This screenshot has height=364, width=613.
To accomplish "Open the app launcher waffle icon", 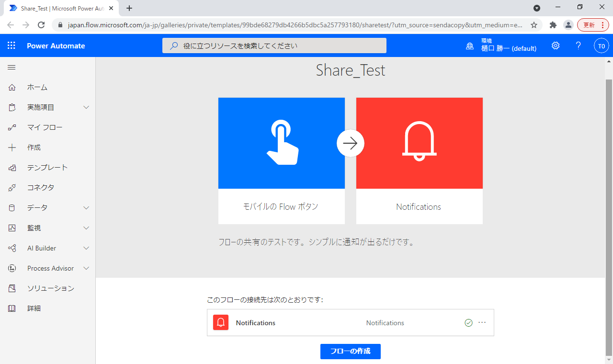I will (11, 45).
